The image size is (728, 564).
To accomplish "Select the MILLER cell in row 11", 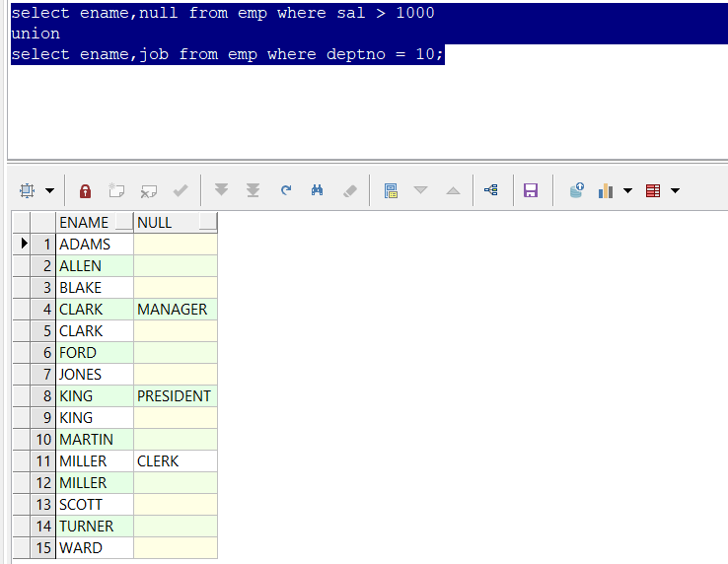I will (x=95, y=460).
